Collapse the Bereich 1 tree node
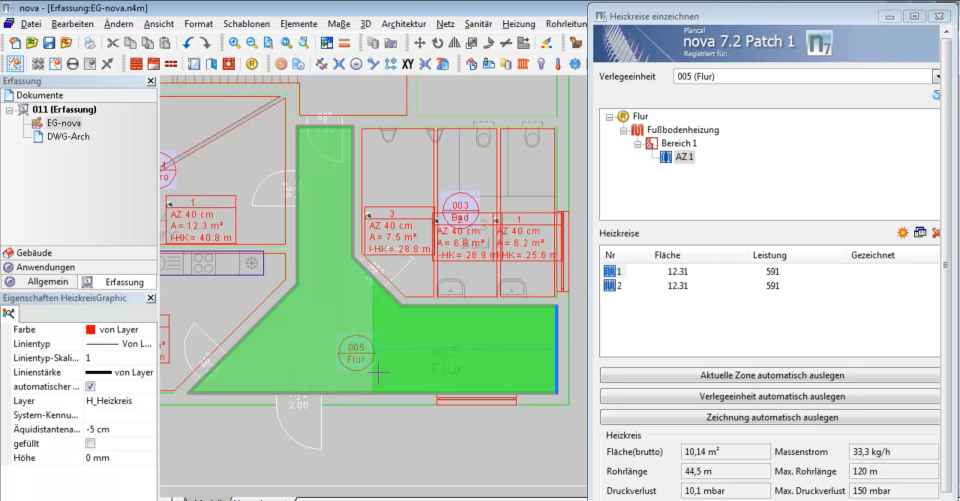 (x=637, y=143)
